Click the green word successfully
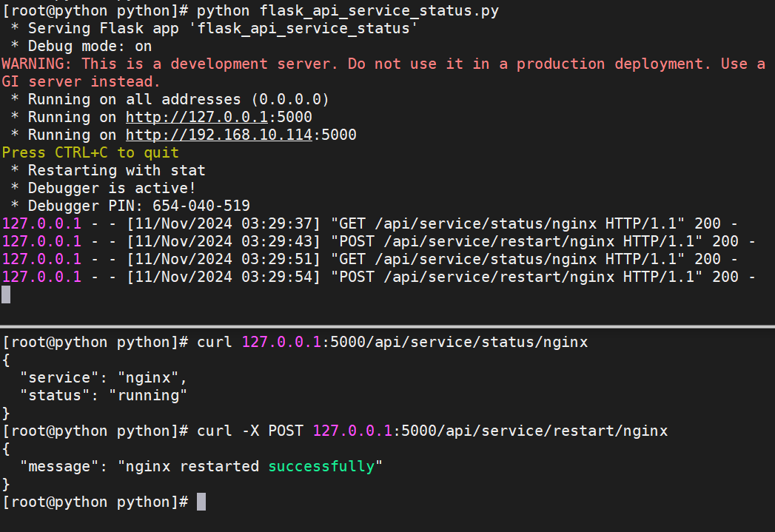Screen dimensions: 775x532 point(321,466)
